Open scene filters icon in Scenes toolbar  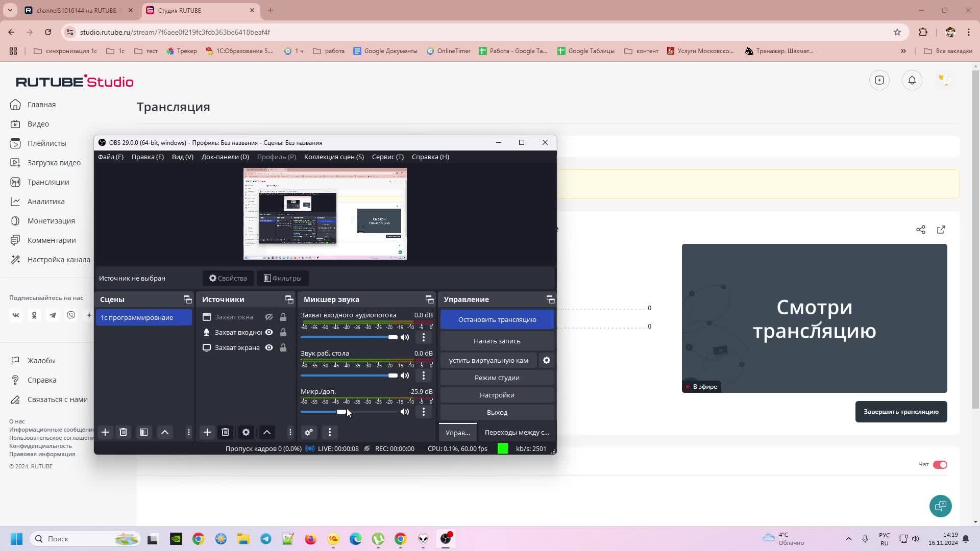click(x=144, y=432)
